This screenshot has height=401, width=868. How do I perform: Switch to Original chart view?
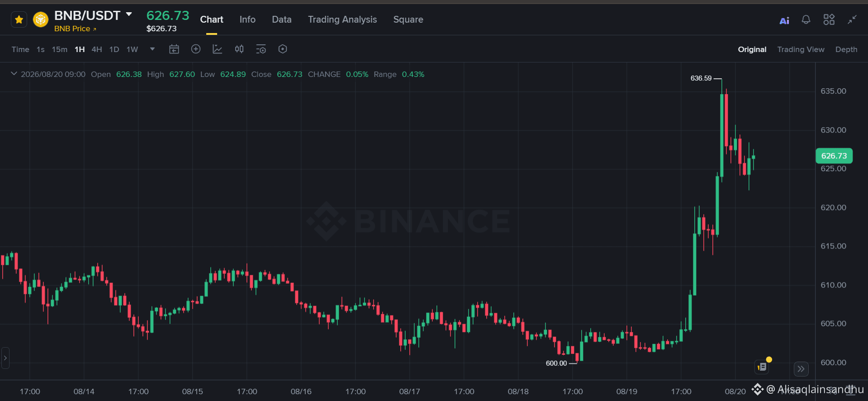(752, 49)
